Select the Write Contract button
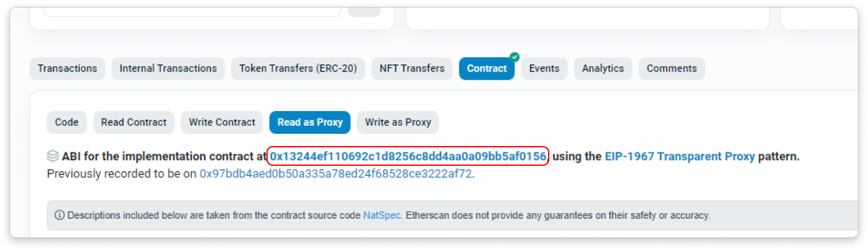The image size is (868, 250). pos(222,122)
